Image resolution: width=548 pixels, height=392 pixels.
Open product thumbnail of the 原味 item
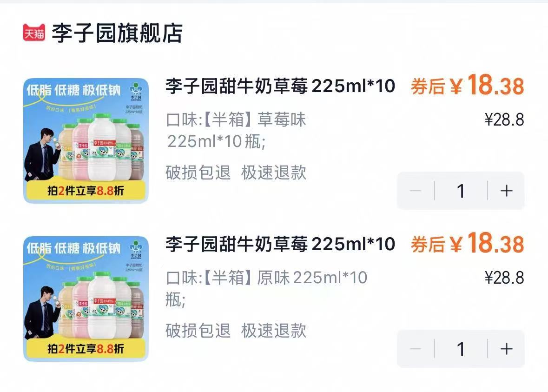coord(86,299)
